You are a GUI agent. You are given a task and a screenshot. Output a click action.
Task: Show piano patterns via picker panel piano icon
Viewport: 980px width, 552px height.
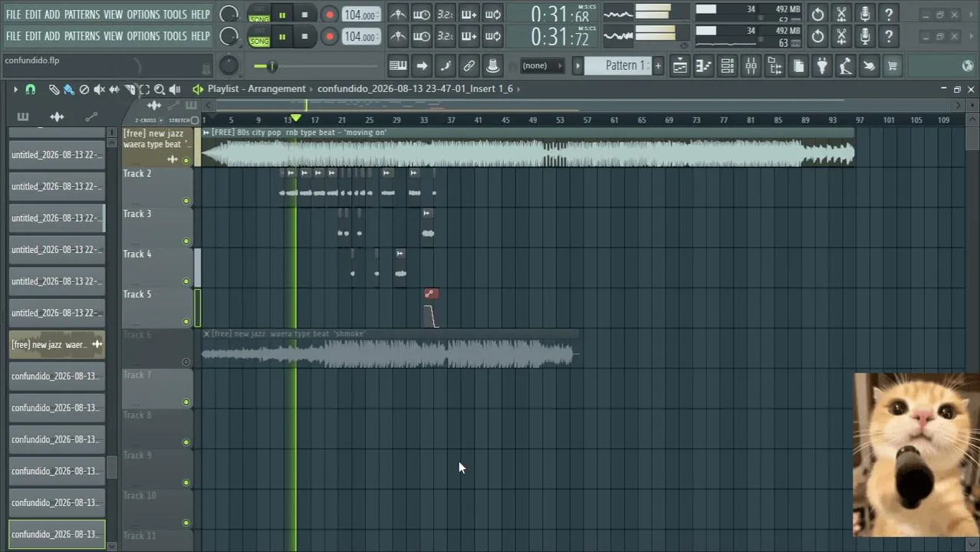point(22,117)
